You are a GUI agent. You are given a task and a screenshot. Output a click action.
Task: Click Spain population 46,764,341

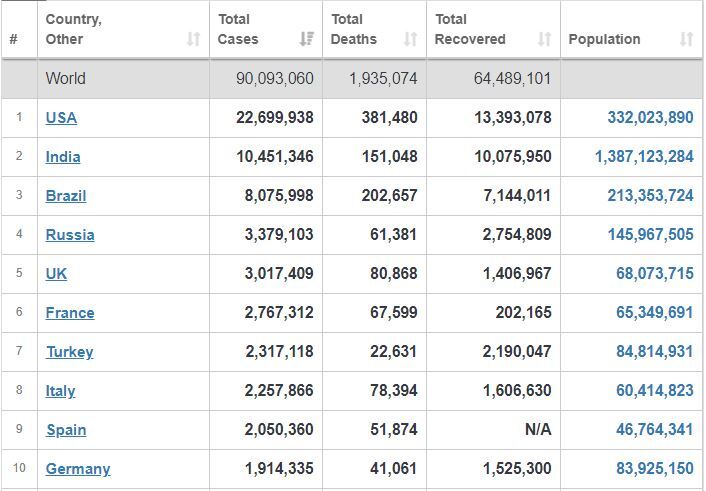coord(655,430)
